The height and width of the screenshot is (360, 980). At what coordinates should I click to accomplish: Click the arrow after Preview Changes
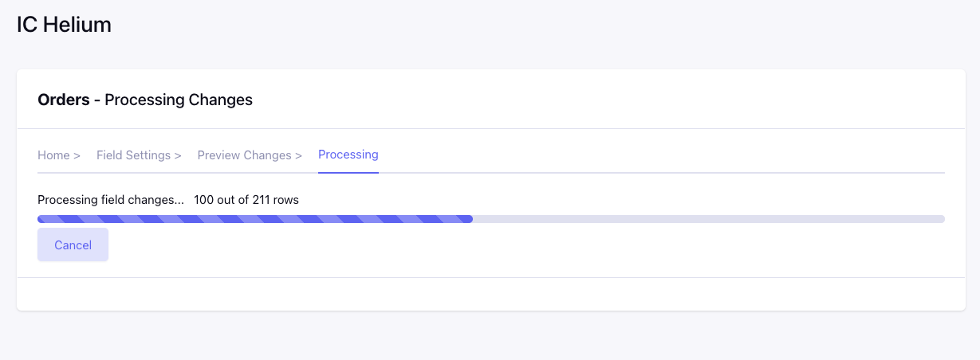click(x=298, y=155)
